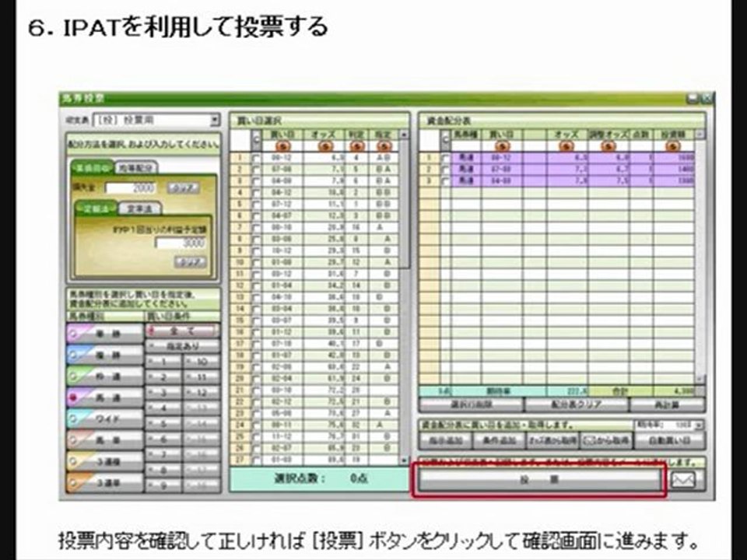The width and height of the screenshot is (747, 560).
Task: Click the 配分表クリア button
Action: (576, 405)
